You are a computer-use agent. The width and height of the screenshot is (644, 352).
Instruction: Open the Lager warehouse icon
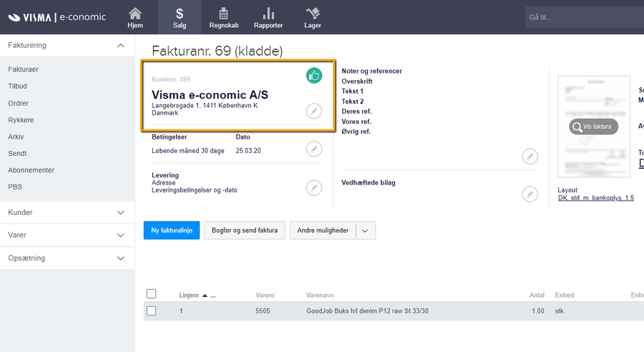click(x=313, y=17)
